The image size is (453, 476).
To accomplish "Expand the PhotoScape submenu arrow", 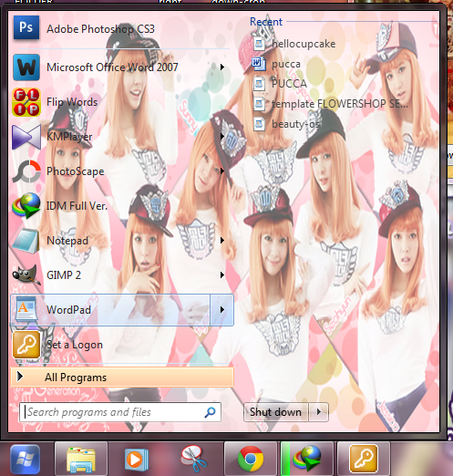I will tap(222, 171).
